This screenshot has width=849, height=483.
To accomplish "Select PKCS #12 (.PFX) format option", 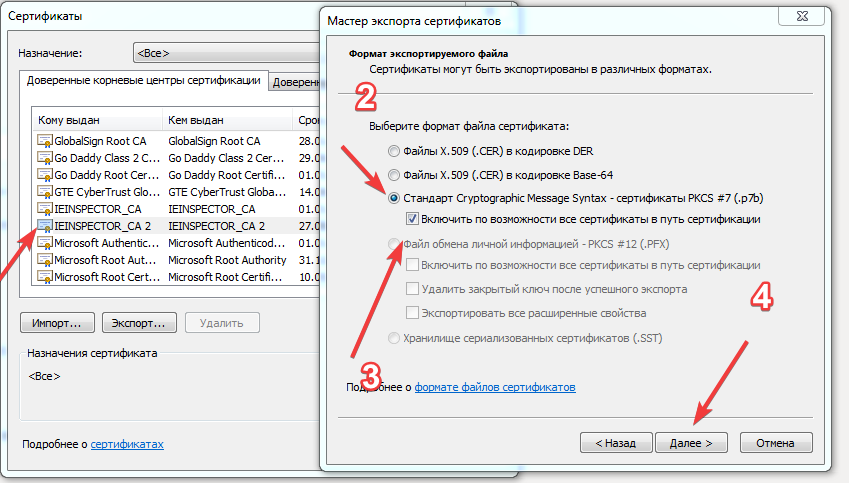I will click(x=394, y=244).
